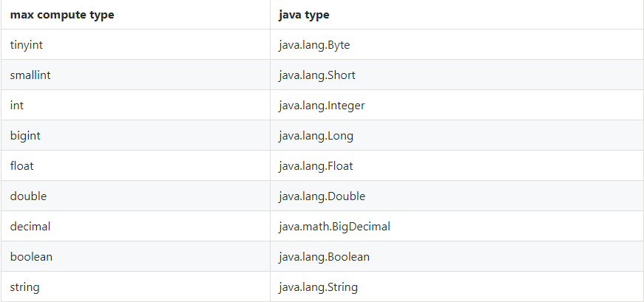Viewport: 644px width, 302px height.
Task: Click the decimal type cell
Action: click(135, 226)
